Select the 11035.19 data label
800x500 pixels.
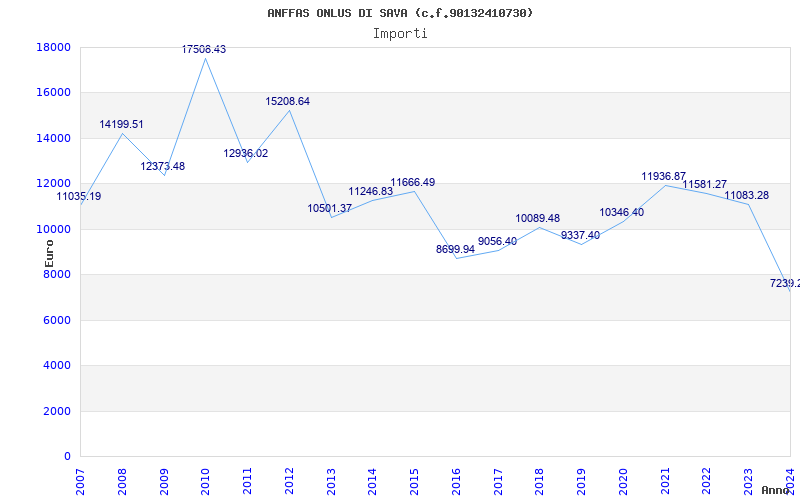(x=79, y=196)
